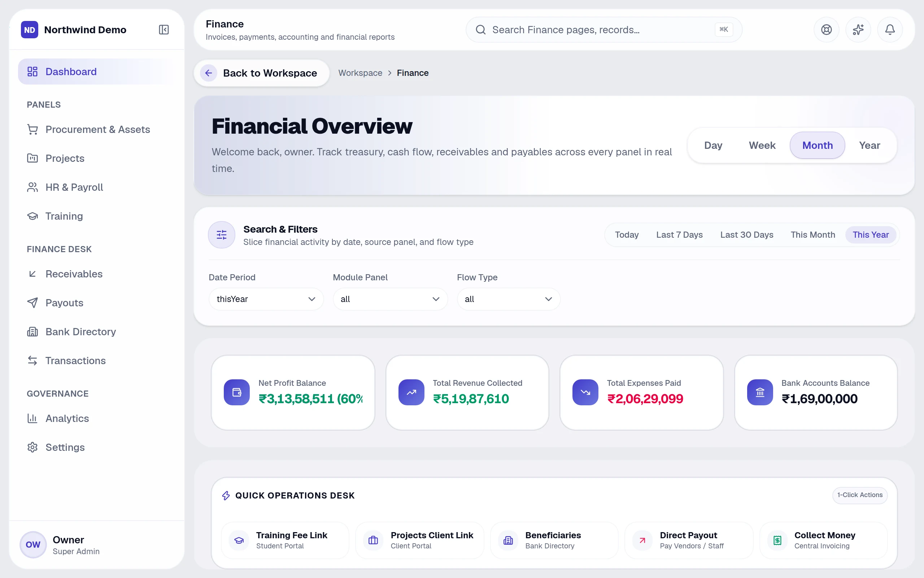Open Projects Client Link quick action
Image resolution: width=924 pixels, height=578 pixels.
[x=419, y=540]
